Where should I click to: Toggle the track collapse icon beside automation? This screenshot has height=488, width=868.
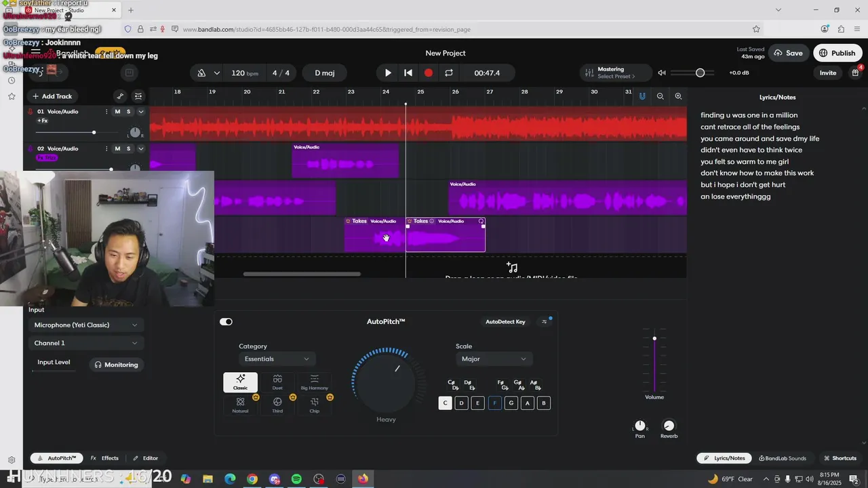coord(138,96)
